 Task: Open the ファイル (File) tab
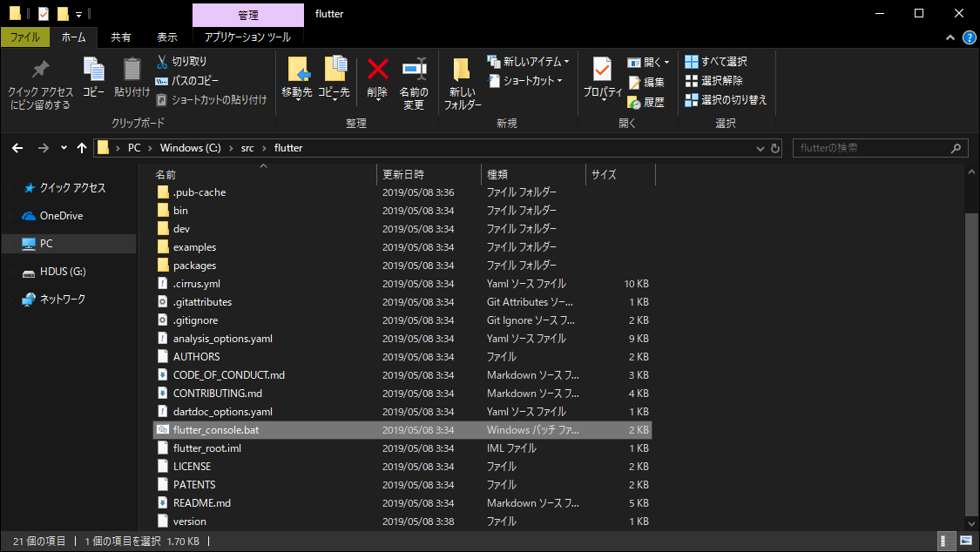[x=25, y=37]
